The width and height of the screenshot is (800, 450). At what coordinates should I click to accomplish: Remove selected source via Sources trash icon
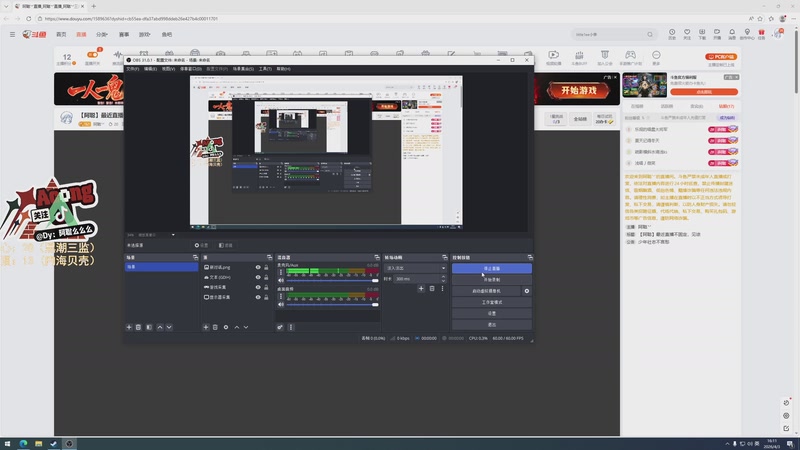click(x=215, y=327)
